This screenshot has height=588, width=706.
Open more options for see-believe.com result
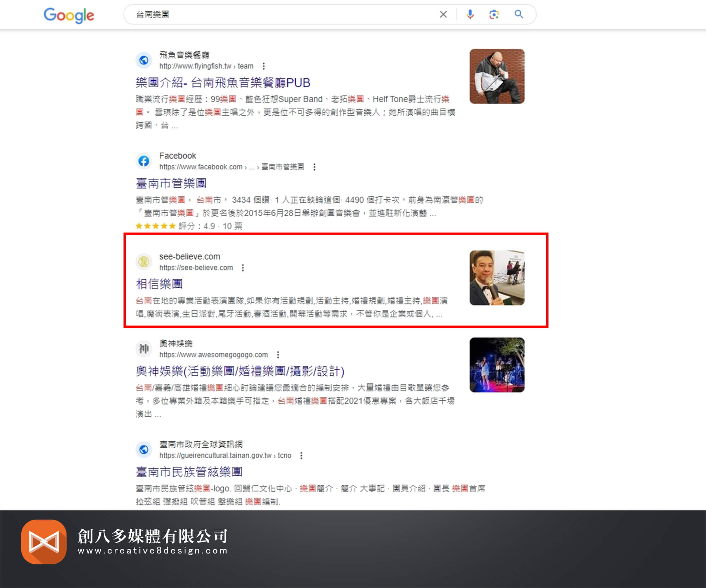243,268
